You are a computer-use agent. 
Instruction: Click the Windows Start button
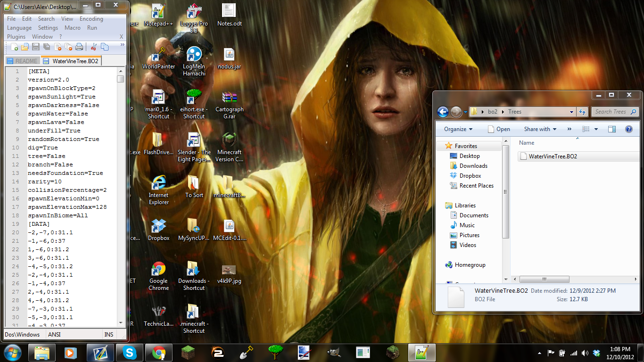pos(12,352)
